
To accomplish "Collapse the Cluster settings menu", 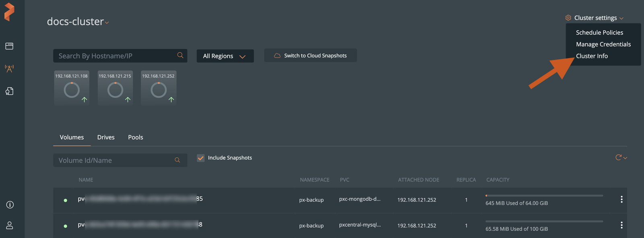I will [x=595, y=18].
